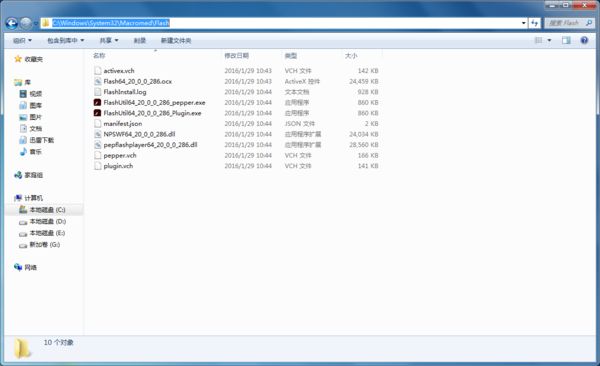Click the folder icon in the address bar

(x=46, y=23)
